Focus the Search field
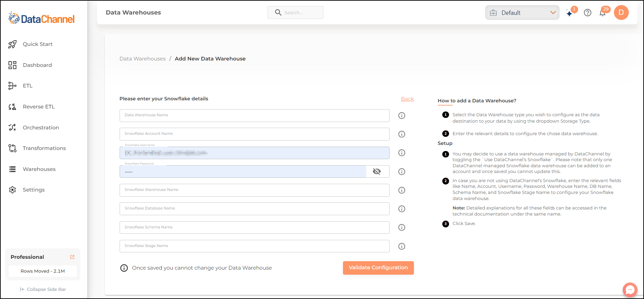644x299 pixels. pos(295,13)
